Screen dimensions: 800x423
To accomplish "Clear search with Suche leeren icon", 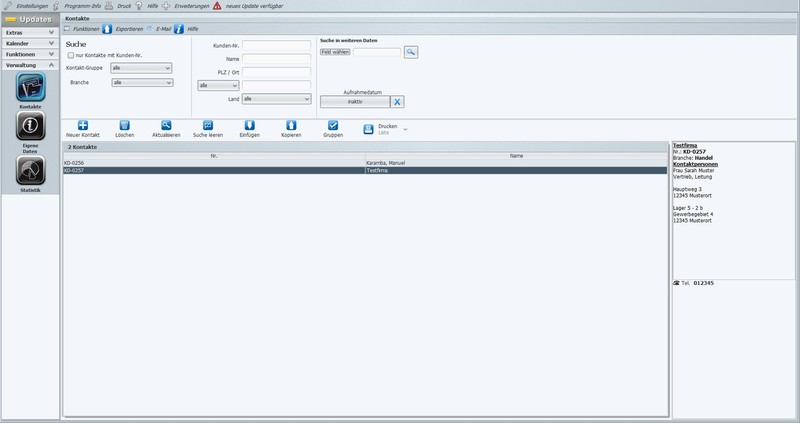I will tap(208, 126).
